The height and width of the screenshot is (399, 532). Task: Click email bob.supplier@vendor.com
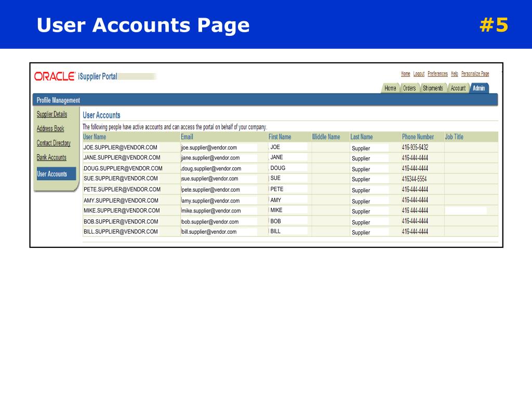[210, 222]
